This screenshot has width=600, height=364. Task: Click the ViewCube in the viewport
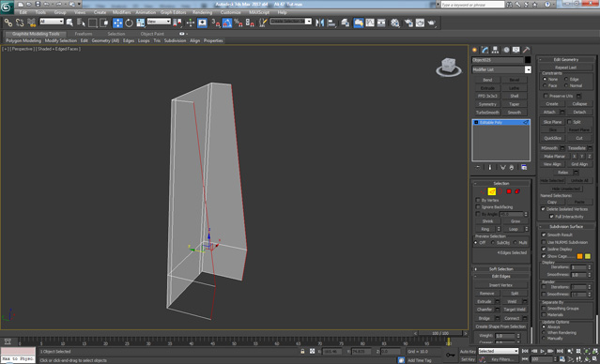click(449, 67)
